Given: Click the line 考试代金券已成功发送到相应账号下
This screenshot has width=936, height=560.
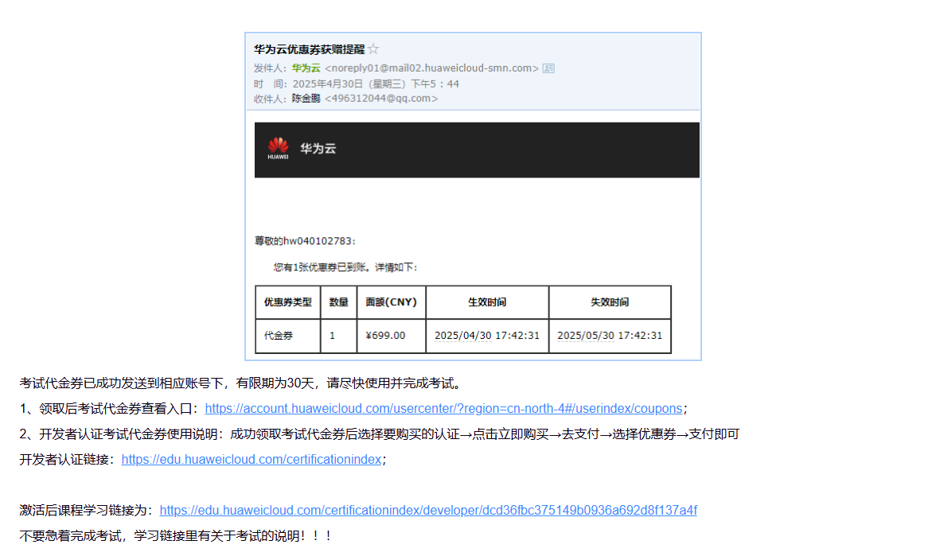Looking at the screenshot, I should [242, 383].
